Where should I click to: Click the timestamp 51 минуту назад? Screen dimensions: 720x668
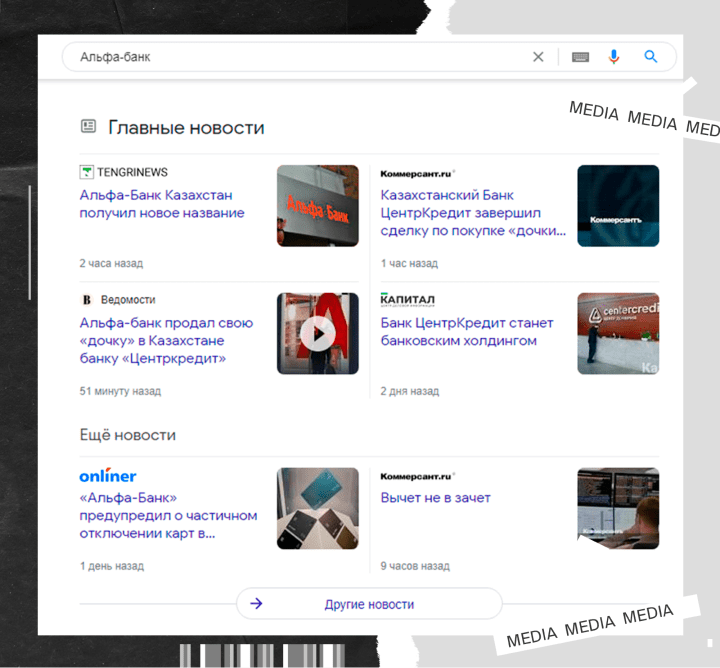click(x=120, y=391)
